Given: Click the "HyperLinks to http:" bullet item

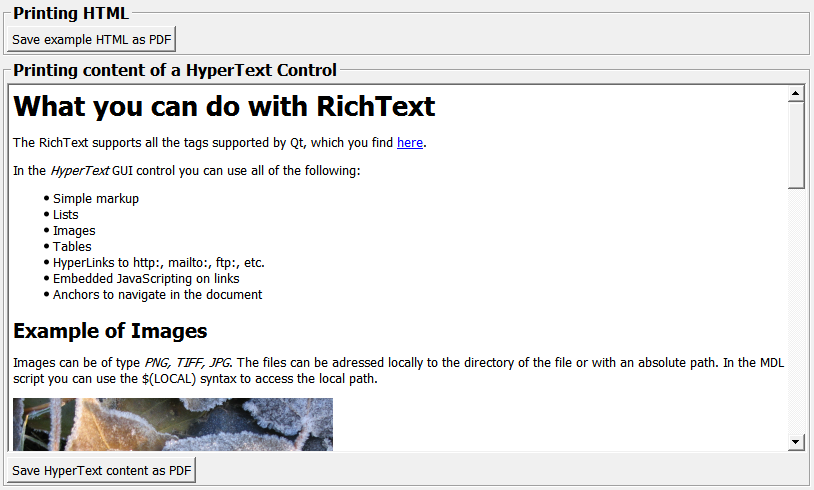Looking at the screenshot, I should (x=158, y=263).
